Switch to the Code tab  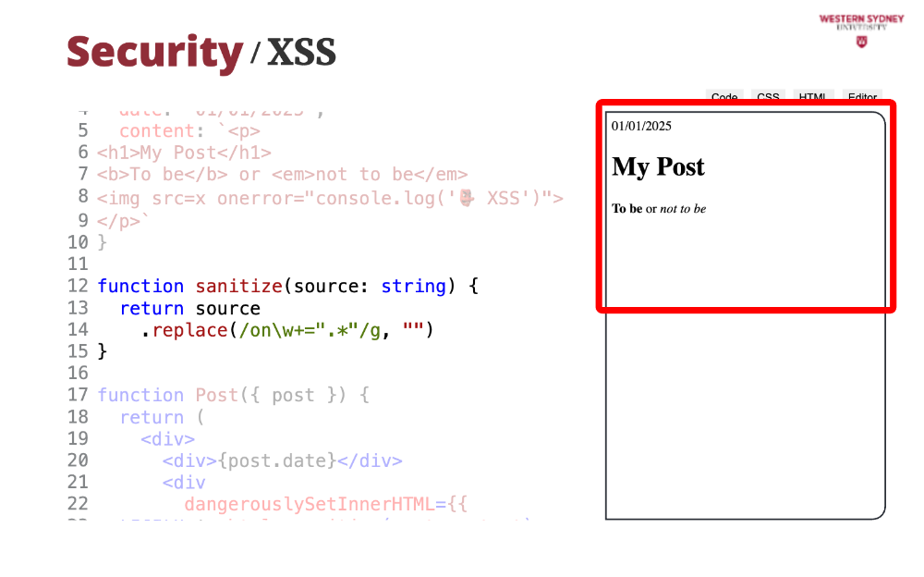point(724,96)
